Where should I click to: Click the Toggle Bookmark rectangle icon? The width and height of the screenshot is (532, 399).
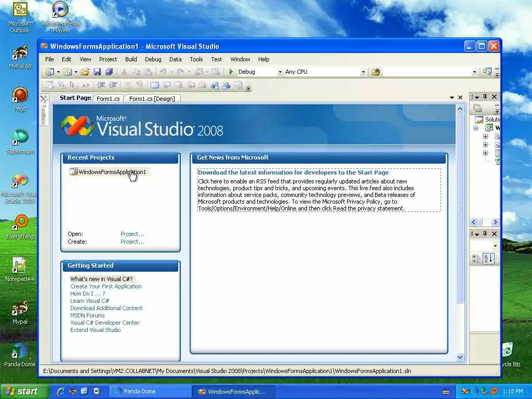154,85
